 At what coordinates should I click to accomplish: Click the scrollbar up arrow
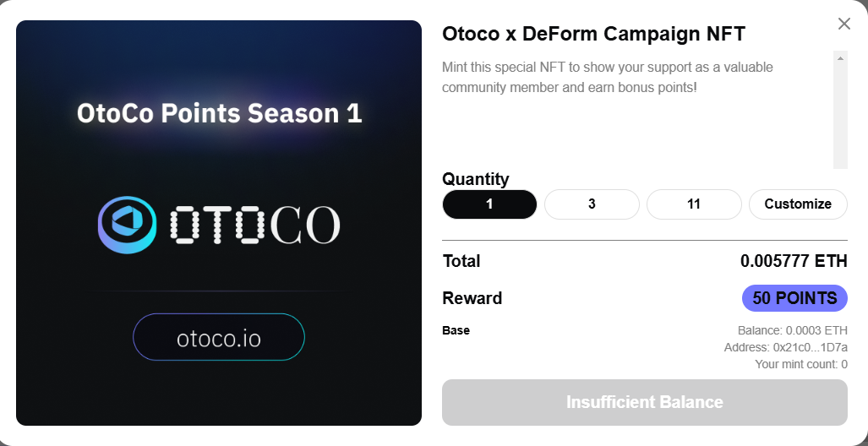click(840, 57)
